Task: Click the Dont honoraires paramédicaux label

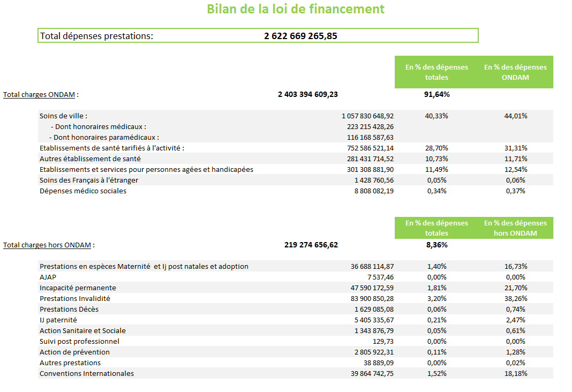Action: pyautogui.click(x=104, y=138)
